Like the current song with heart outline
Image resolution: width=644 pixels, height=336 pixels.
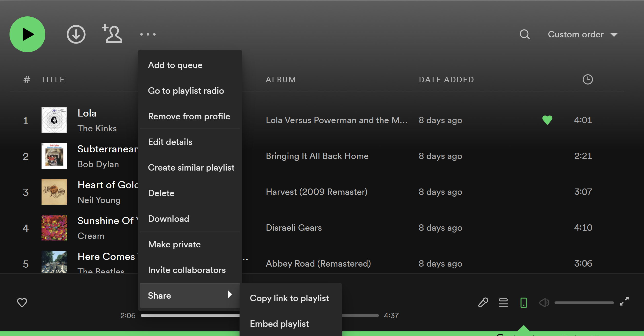tap(22, 302)
